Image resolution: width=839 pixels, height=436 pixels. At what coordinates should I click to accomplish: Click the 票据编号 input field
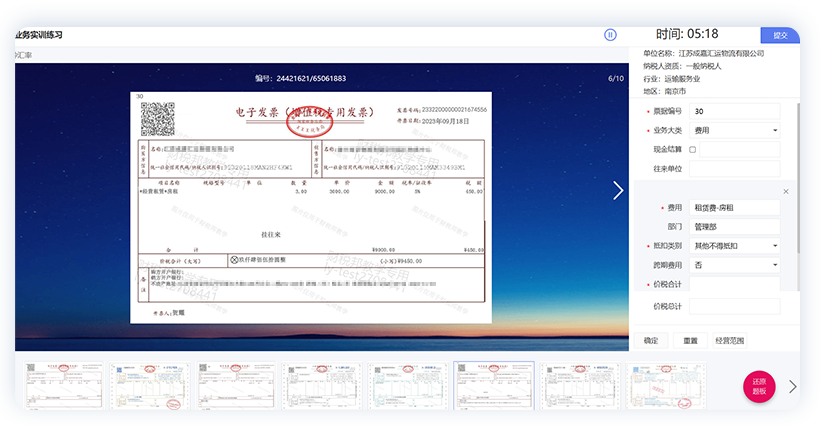point(735,111)
